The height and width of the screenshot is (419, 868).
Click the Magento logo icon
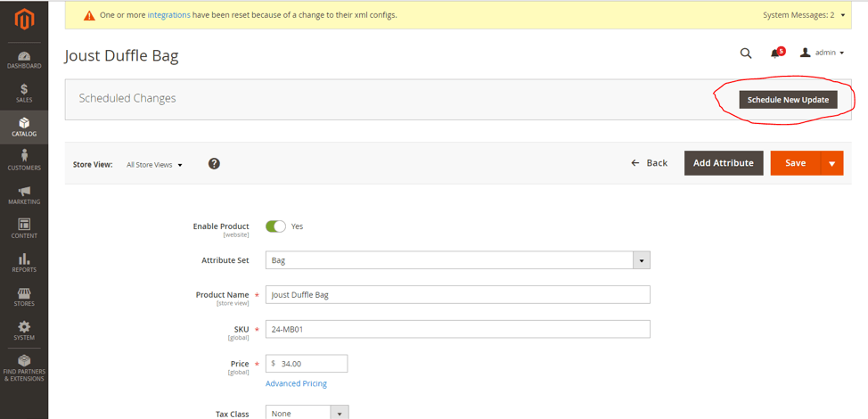tap(24, 20)
